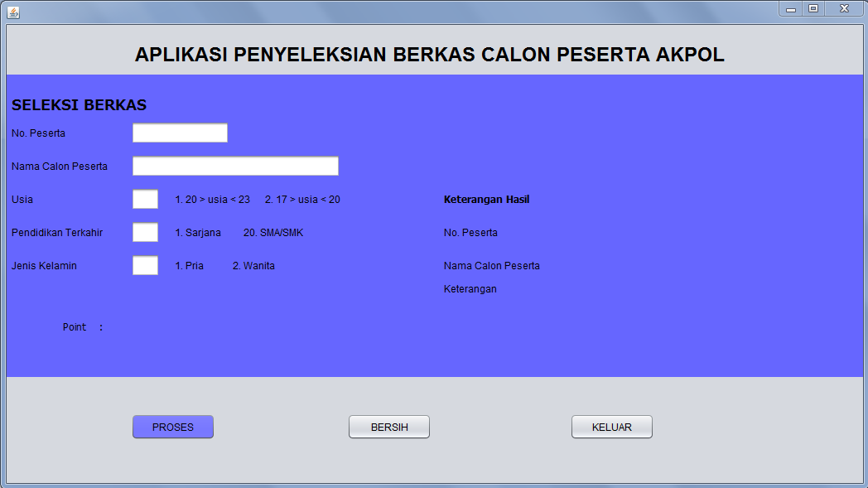The height and width of the screenshot is (488, 868).
Task: Click the result No. Peserta label under Keterangan Hasil
Action: pos(470,233)
